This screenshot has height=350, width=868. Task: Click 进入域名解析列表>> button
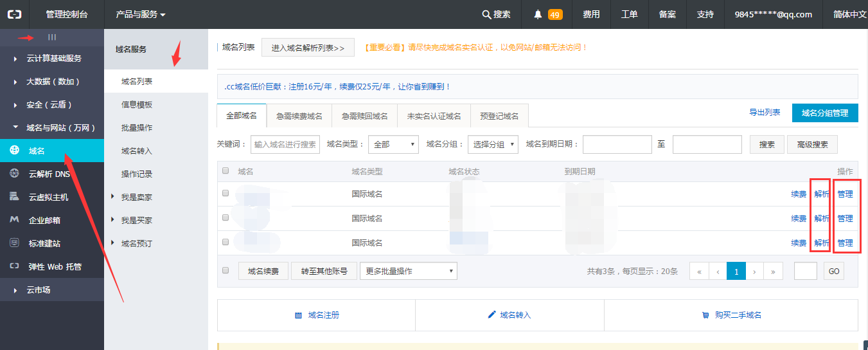tap(308, 48)
